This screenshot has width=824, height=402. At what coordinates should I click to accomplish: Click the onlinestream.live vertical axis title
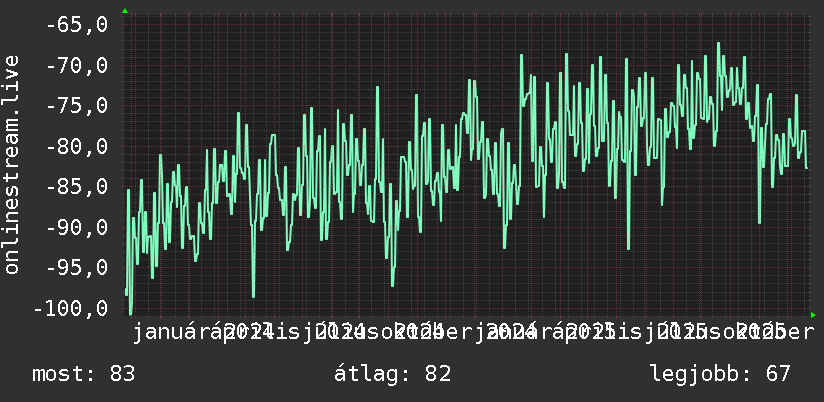tap(11, 164)
